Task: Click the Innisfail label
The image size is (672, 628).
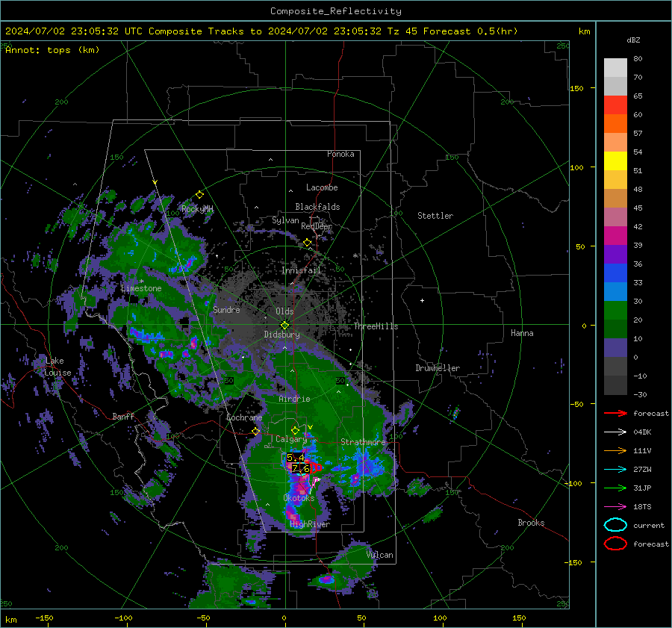Action: (301, 270)
